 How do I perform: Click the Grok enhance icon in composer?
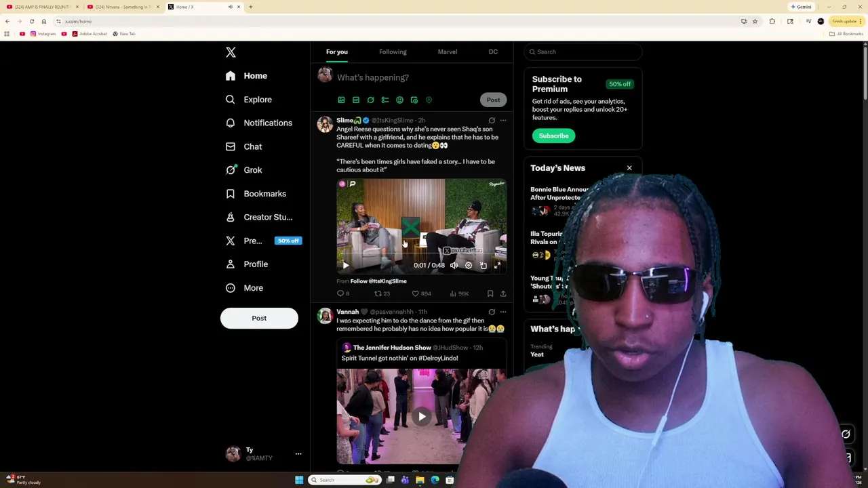(x=370, y=100)
